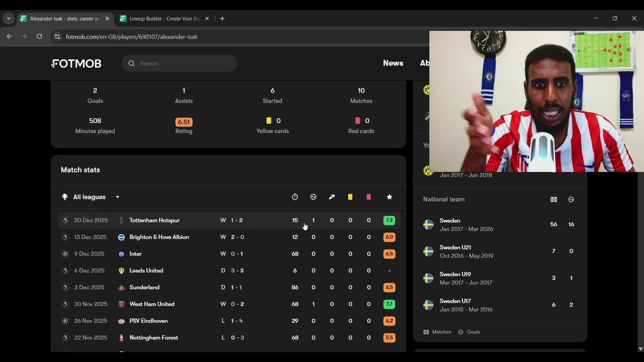Viewport: 644px width, 362px height.
Task: Click the Tottenham Hotspur club crest
Action: point(121,220)
